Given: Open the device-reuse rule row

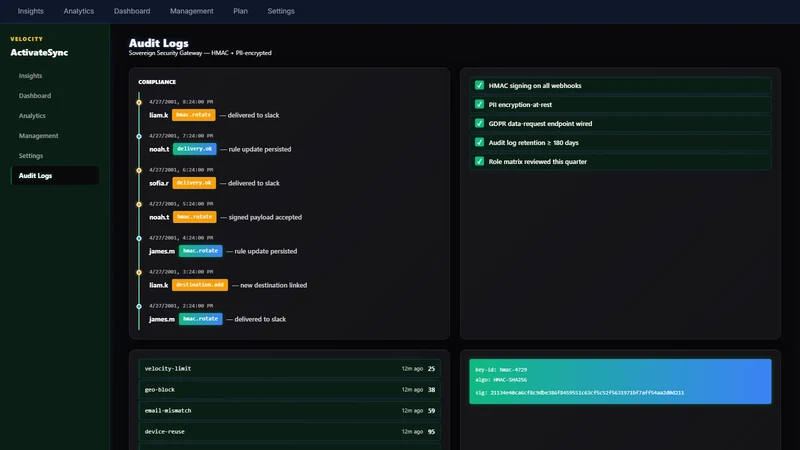Looking at the screenshot, I should point(289,431).
